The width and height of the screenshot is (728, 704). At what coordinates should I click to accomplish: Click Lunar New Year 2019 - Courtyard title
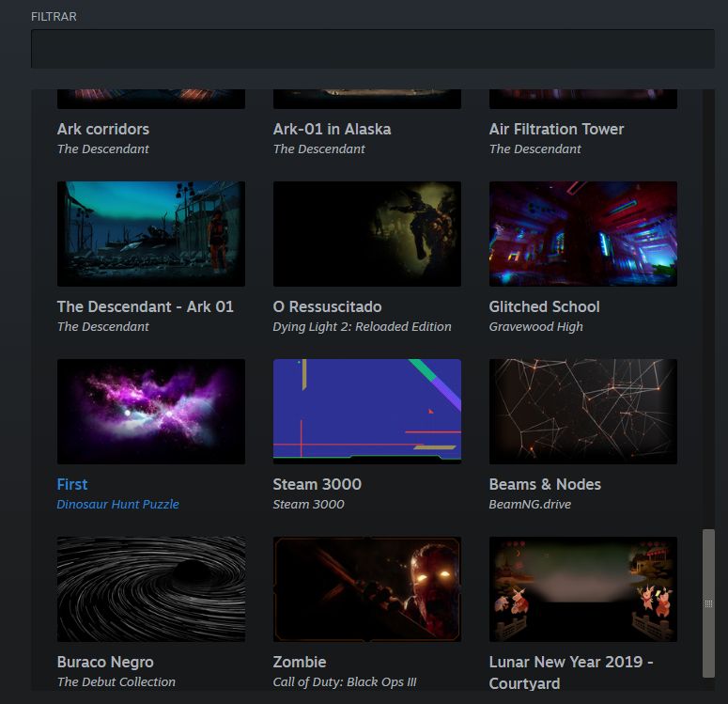click(571, 672)
